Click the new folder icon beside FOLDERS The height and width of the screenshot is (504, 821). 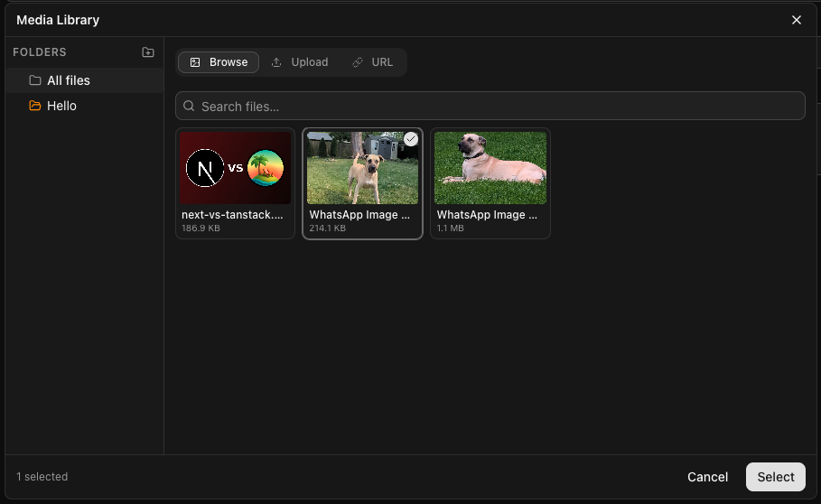click(x=148, y=52)
